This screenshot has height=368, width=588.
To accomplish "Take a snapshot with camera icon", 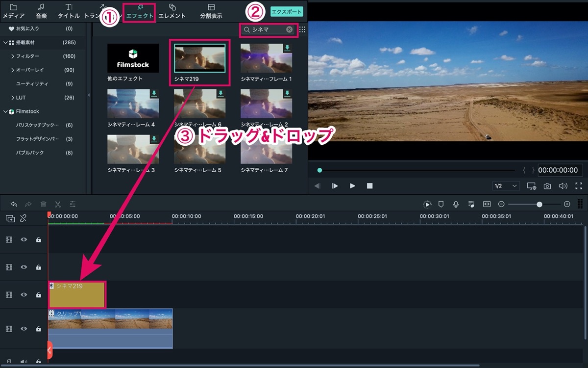I will point(547,186).
